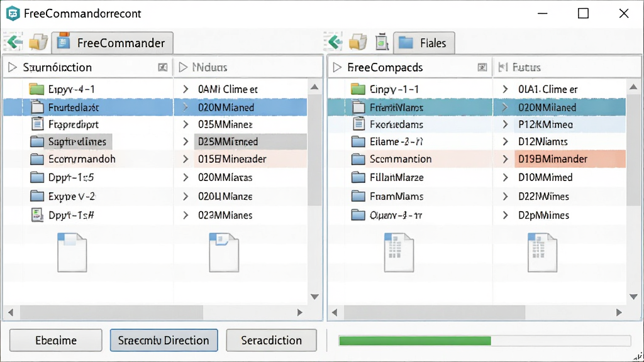This screenshot has height=362, width=644.
Task: Click the Scomrnandoh folder icon
Action: [x=37, y=159]
